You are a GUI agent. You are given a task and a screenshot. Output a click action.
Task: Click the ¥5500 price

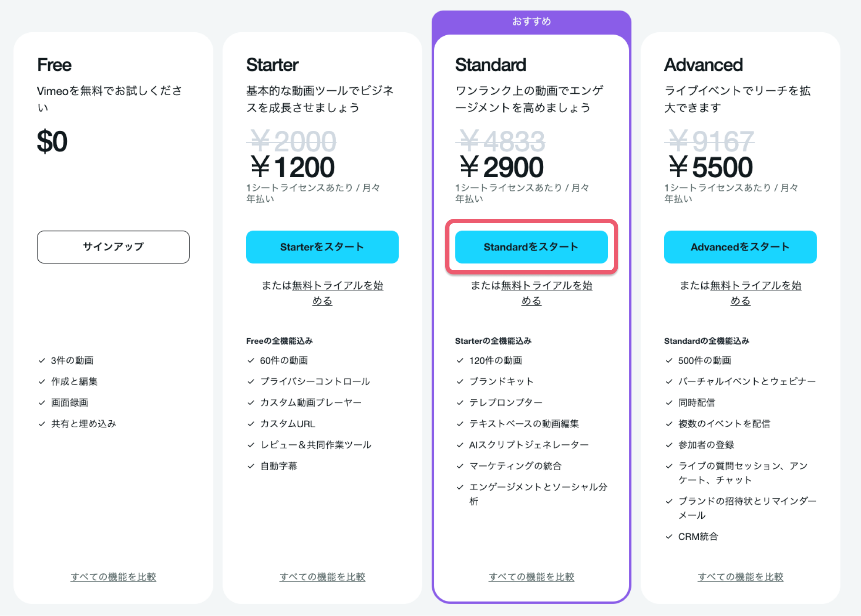coord(710,167)
